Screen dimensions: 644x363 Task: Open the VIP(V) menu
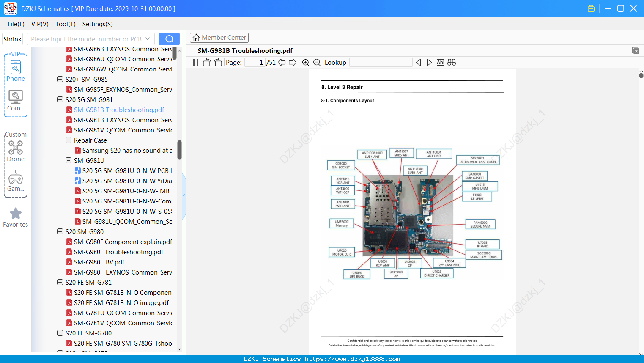coord(40,24)
